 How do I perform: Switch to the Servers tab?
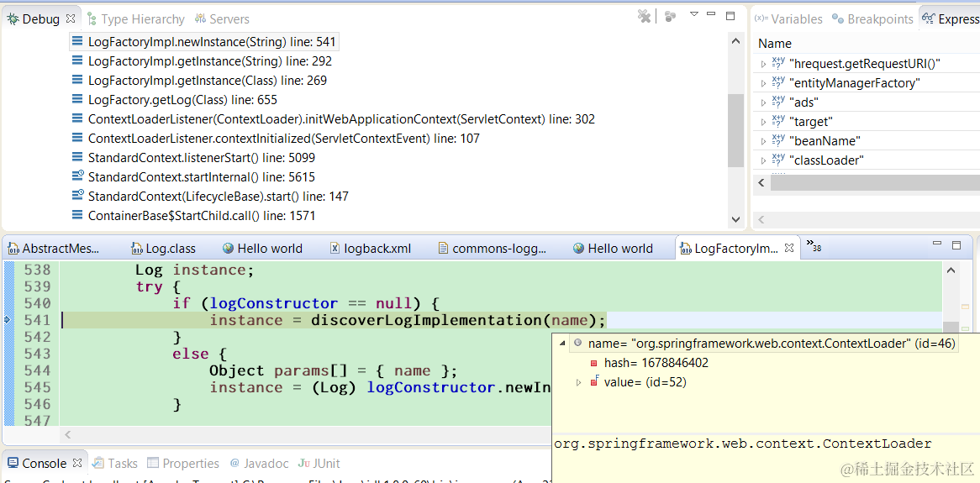click(223, 18)
